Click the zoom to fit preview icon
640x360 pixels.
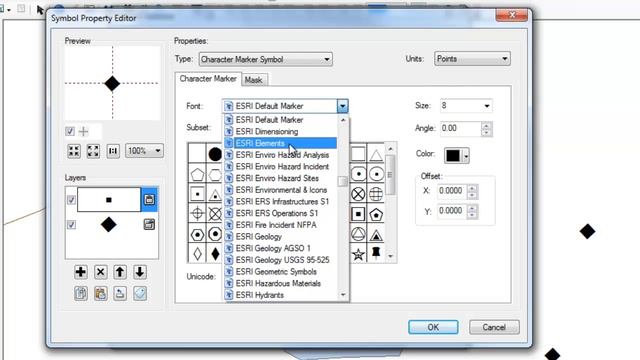(74, 151)
